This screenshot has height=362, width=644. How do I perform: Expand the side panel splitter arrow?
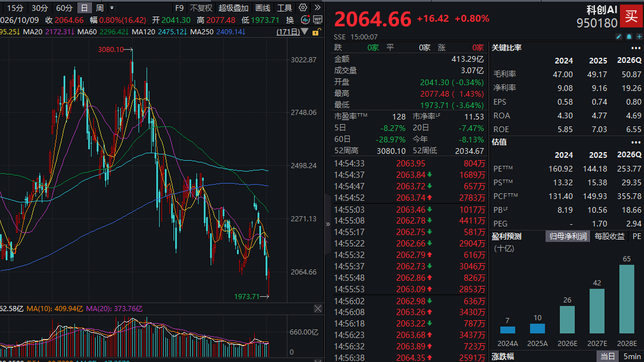click(x=328, y=224)
